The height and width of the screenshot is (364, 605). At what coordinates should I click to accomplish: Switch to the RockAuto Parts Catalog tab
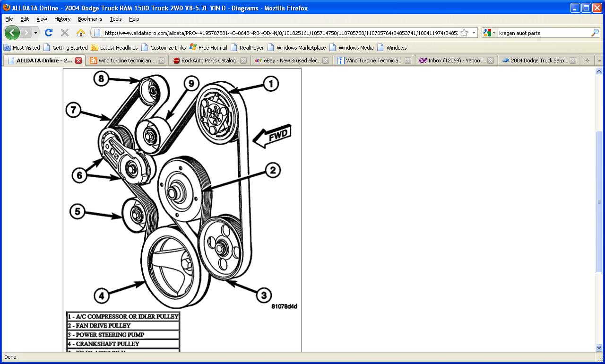coord(209,61)
